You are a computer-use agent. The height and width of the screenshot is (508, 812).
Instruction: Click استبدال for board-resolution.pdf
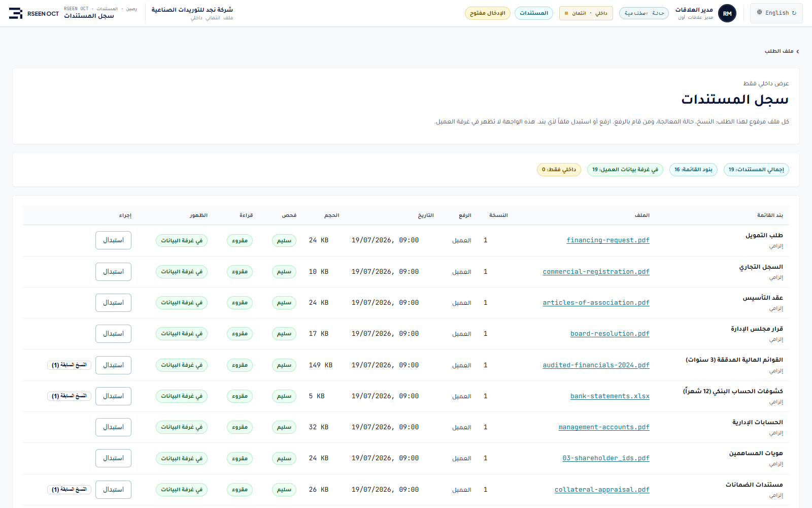[113, 334]
